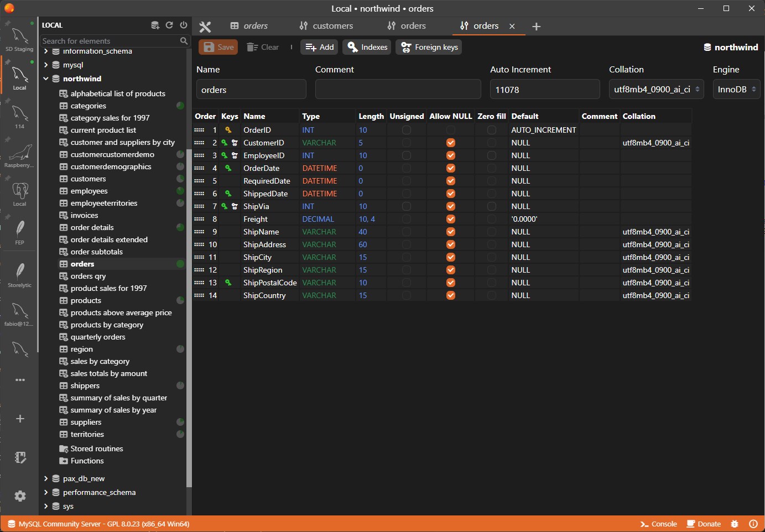
Task: Enable Unsigned checkbox for OrderID row
Action: point(407,130)
